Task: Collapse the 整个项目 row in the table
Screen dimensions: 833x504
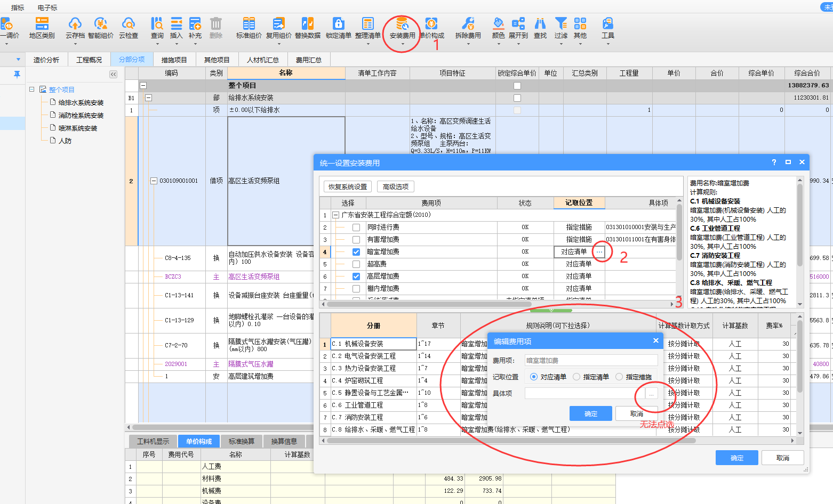Action: point(143,85)
